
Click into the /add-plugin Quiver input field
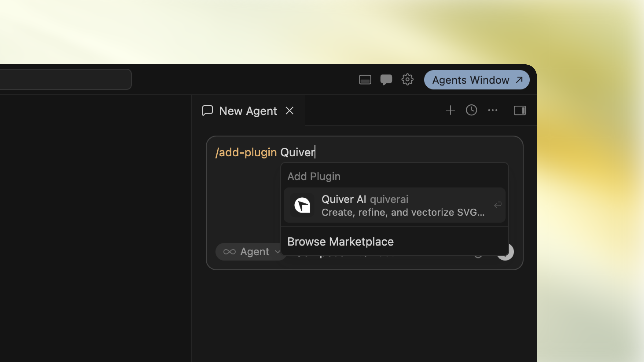tap(364, 152)
